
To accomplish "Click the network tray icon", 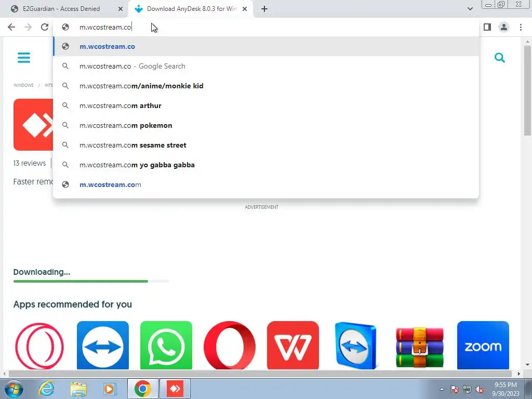I will (x=467, y=389).
